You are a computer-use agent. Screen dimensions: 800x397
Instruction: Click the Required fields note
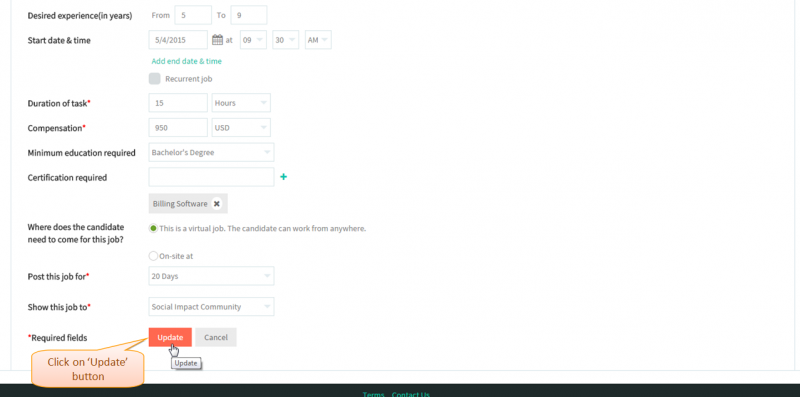click(58, 337)
